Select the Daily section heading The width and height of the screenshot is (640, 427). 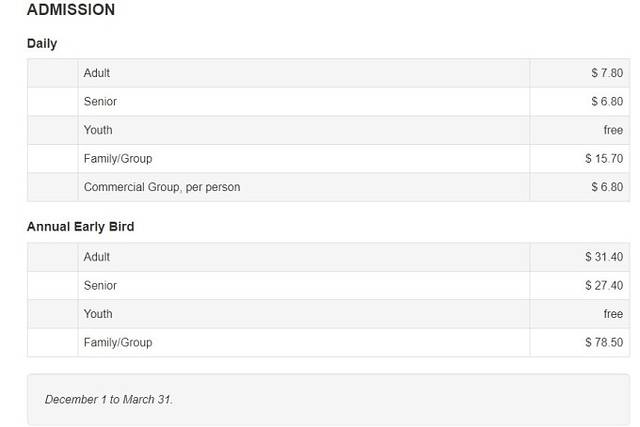click(x=42, y=44)
